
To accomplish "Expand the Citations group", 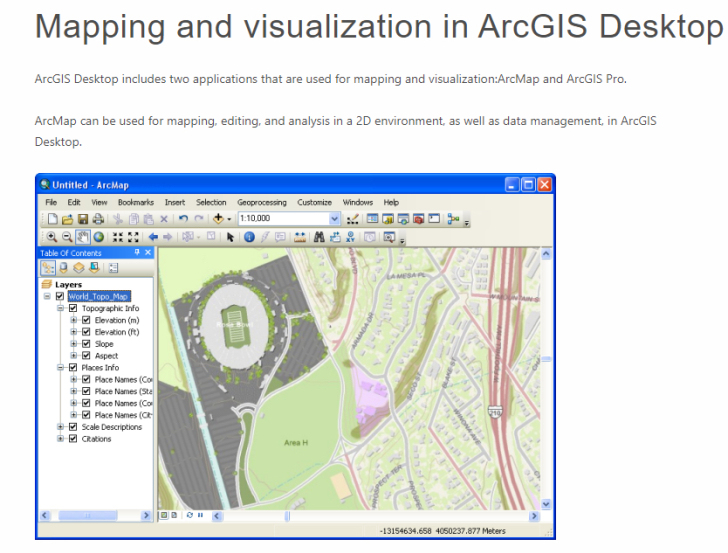I will pyautogui.click(x=60, y=439).
